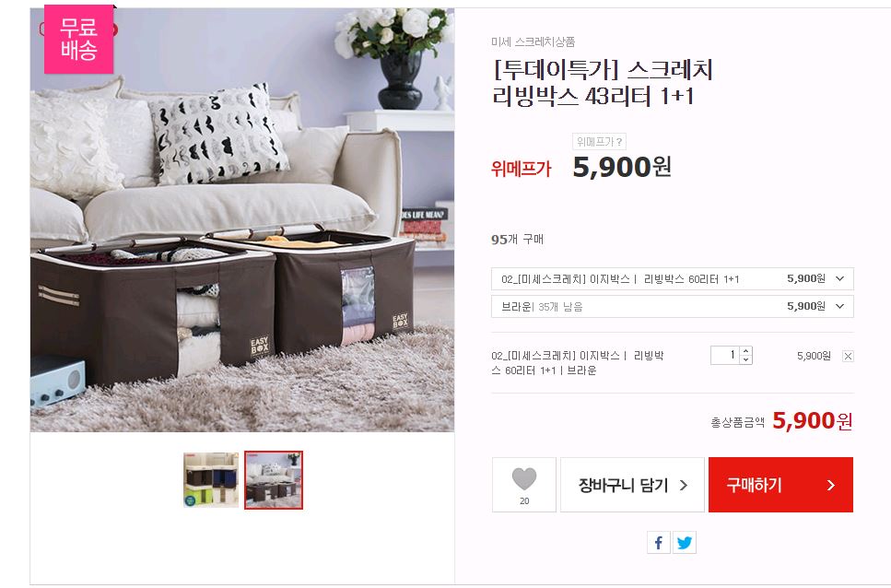This screenshot has height=588, width=891.
Task: Click 장바구니 담기 cart button
Action: [x=632, y=485]
